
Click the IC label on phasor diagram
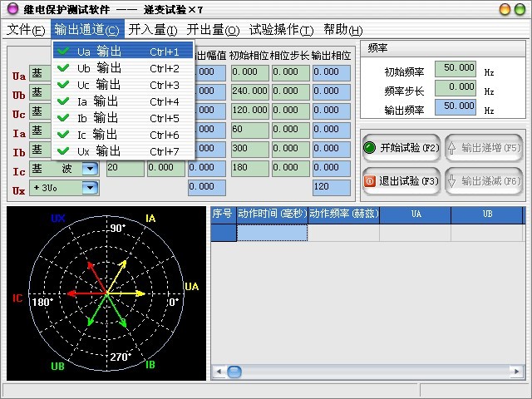pyautogui.click(x=17, y=298)
